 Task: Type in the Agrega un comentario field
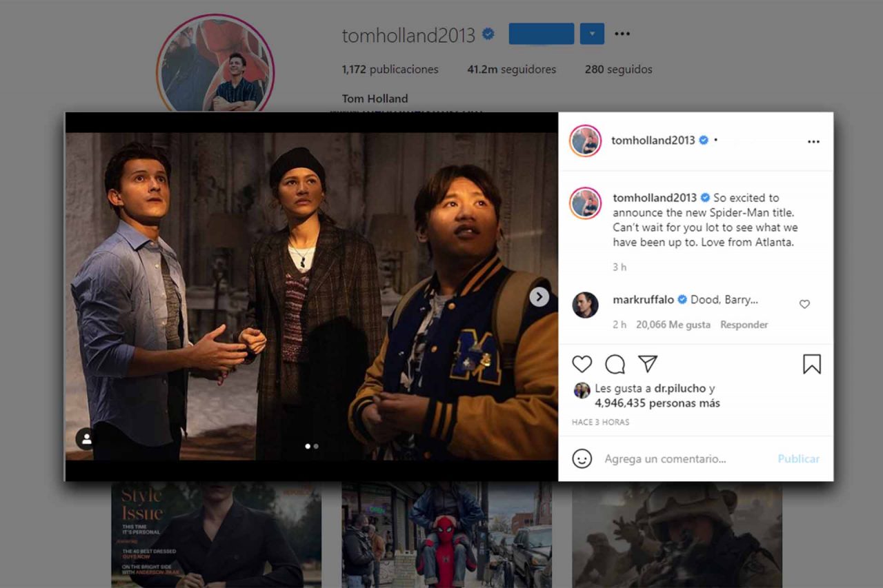tap(683, 458)
